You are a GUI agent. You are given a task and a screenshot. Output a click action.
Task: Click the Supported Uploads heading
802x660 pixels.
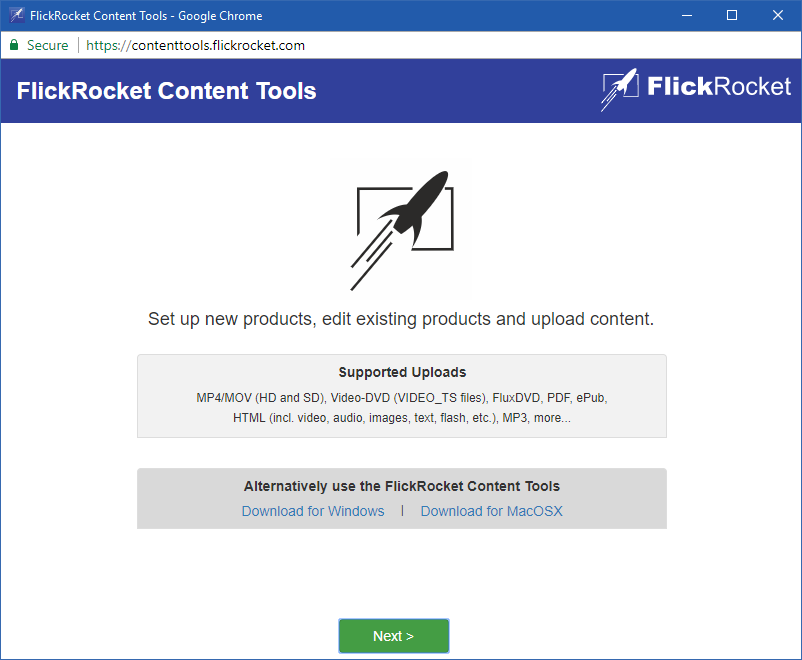[x=402, y=373]
